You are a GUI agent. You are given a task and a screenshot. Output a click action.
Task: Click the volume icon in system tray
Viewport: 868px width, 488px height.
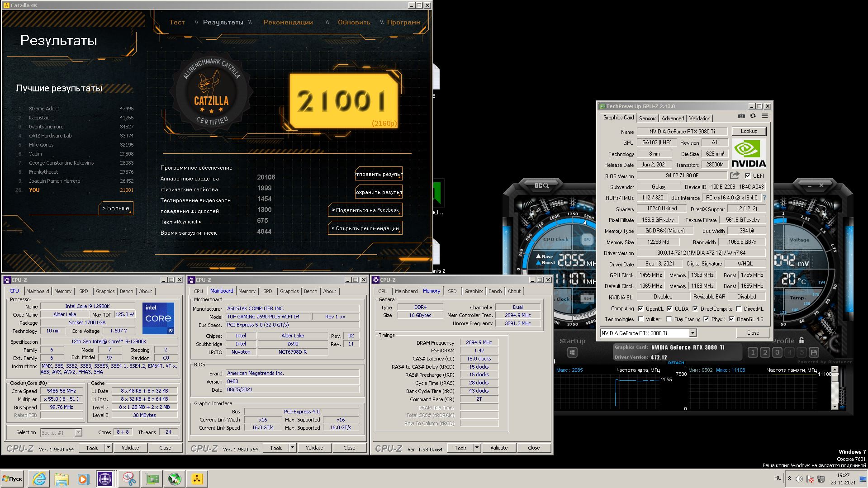pyautogui.click(x=799, y=479)
